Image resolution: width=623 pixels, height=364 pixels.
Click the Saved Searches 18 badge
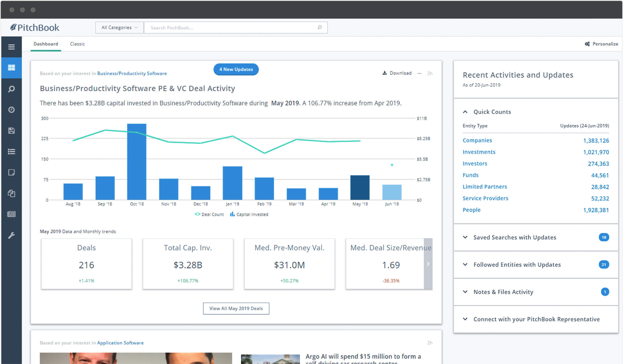click(604, 237)
